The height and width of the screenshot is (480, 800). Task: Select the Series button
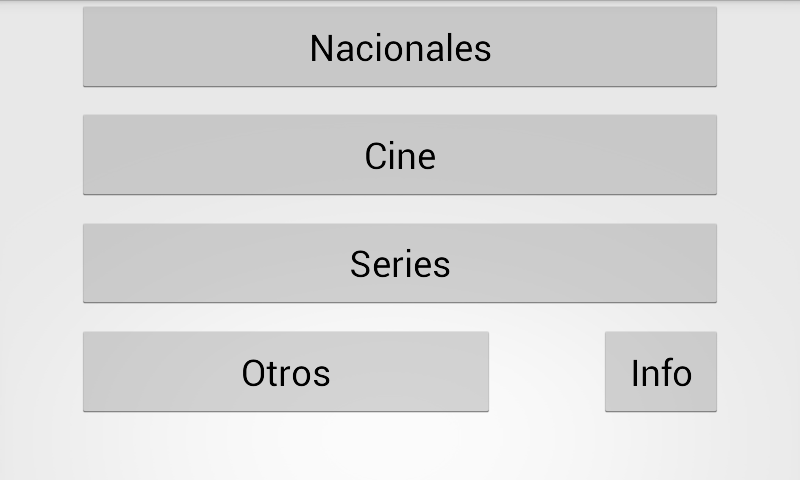(x=400, y=263)
